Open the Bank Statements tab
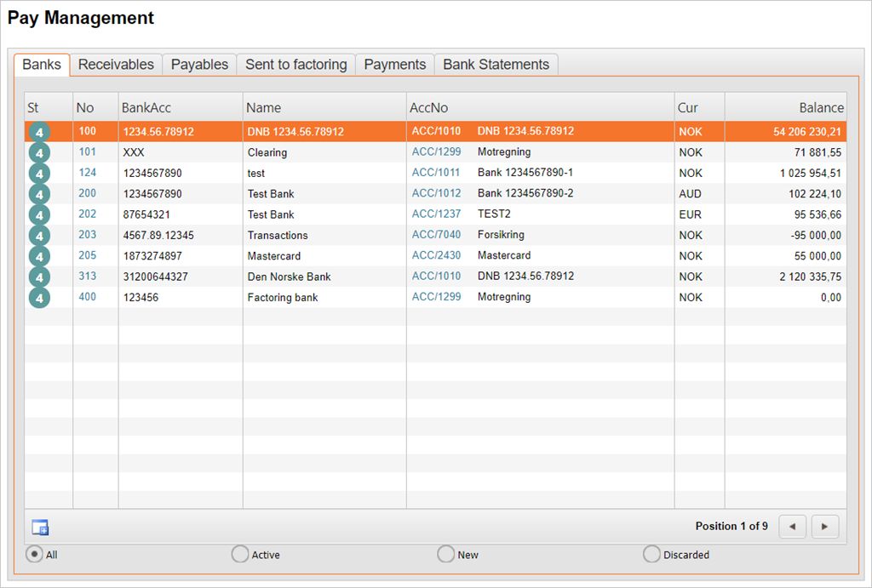This screenshot has height=588, width=872. pyautogui.click(x=496, y=65)
